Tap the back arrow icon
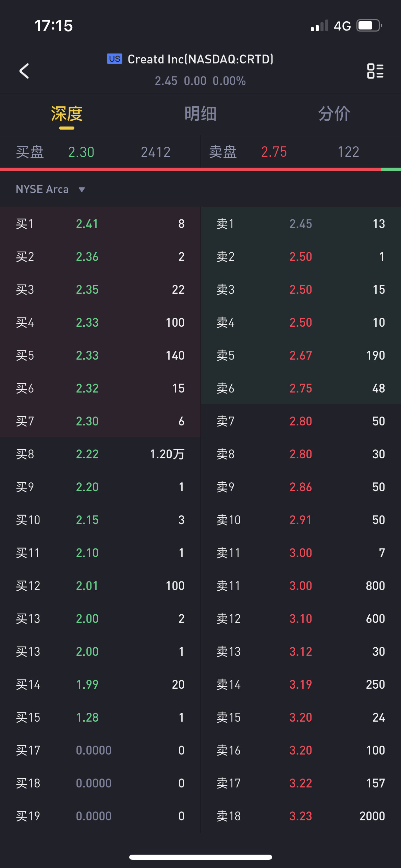Viewport: 401px width, 868px height. coord(24,71)
